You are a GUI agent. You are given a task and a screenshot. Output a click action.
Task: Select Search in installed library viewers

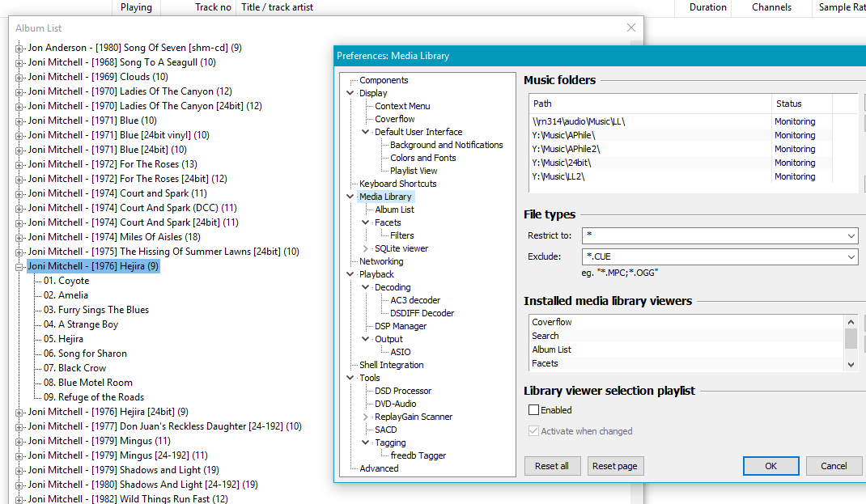pos(686,336)
